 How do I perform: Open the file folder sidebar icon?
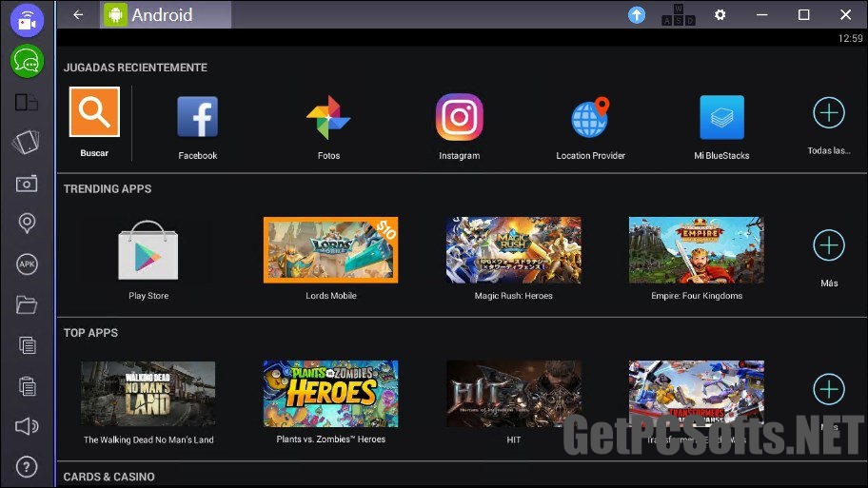click(27, 304)
